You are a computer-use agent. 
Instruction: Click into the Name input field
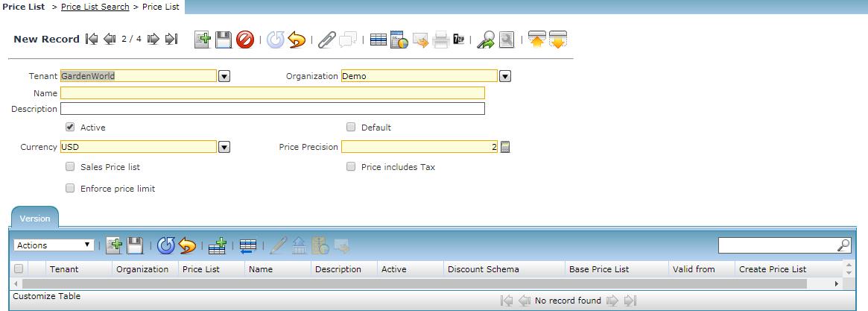point(273,92)
